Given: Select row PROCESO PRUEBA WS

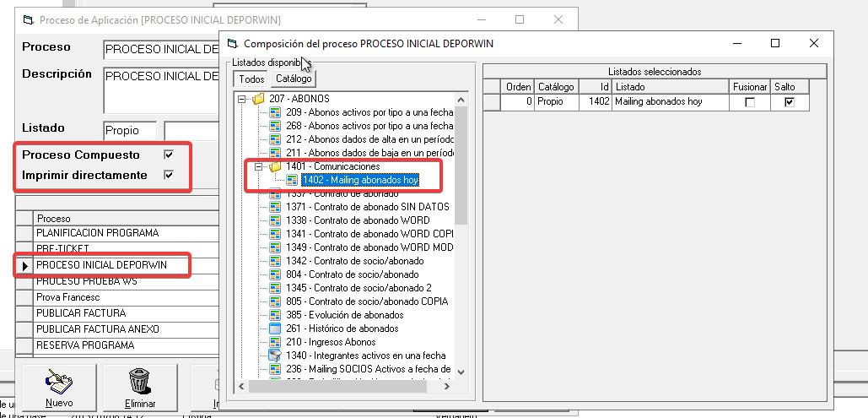Looking at the screenshot, I should tap(127, 281).
